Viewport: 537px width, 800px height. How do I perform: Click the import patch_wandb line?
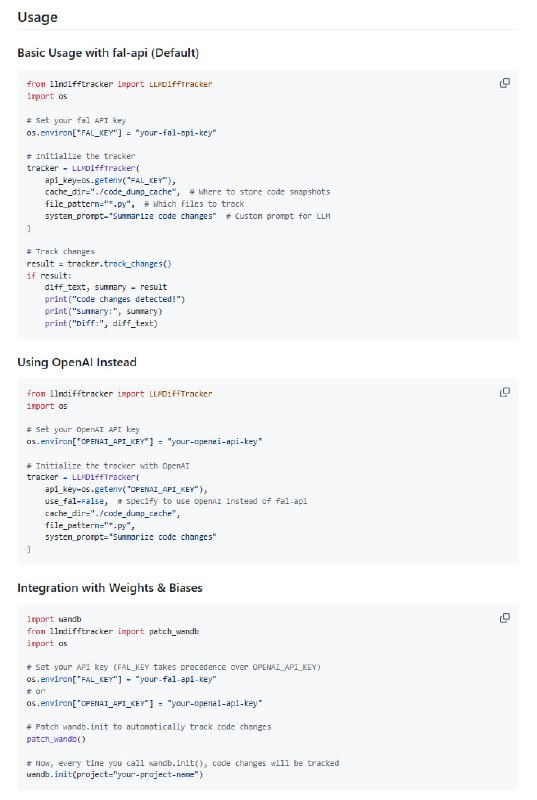click(113, 631)
